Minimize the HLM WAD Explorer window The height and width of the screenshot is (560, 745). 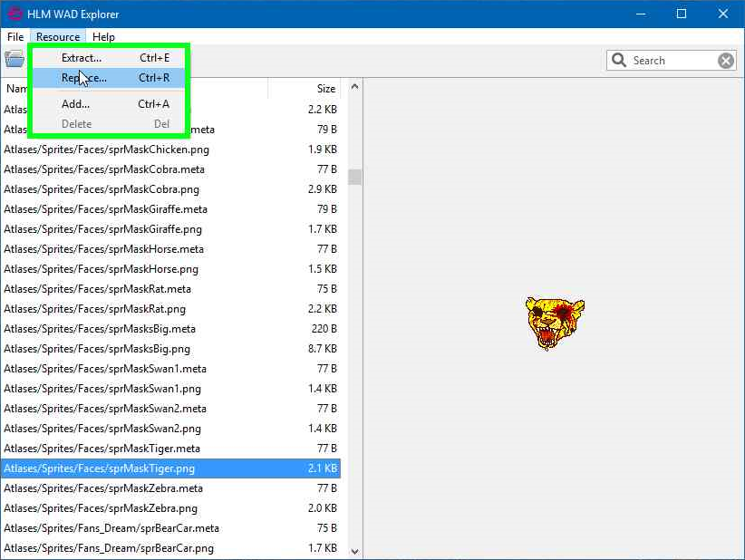pyautogui.click(x=641, y=14)
